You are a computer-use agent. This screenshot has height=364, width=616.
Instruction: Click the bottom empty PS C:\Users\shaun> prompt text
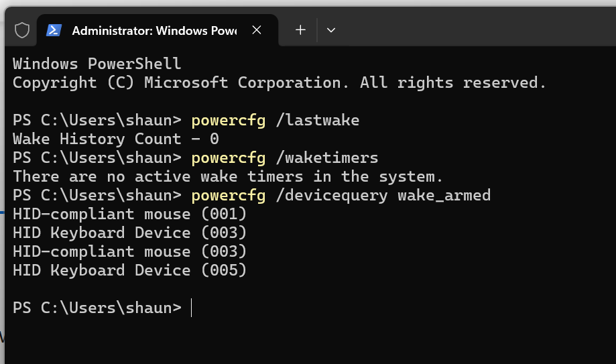coord(97,308)
